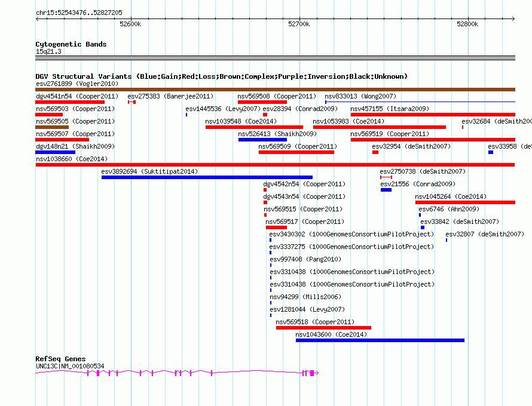Click the esv32954 (deSmith2007) label
Image resolution: width=532 pixels, height=406 pixels.
pos(411,146)
